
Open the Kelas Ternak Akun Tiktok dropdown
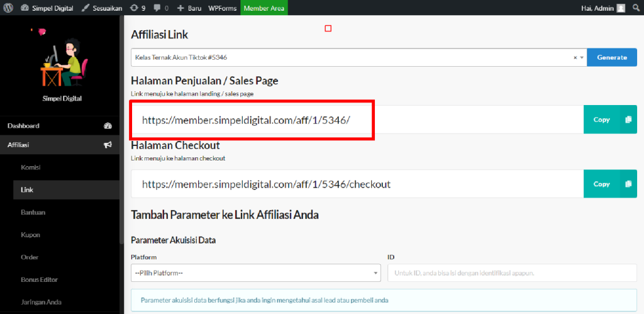[358, 57]
